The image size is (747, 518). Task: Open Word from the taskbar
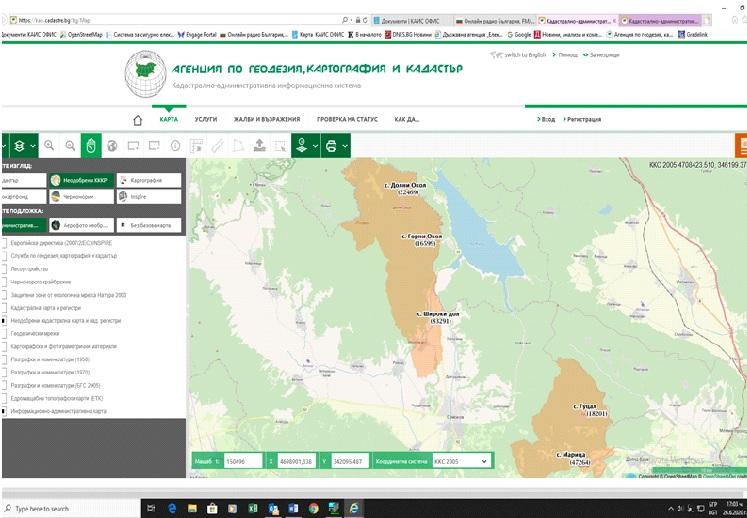[293, 508]
